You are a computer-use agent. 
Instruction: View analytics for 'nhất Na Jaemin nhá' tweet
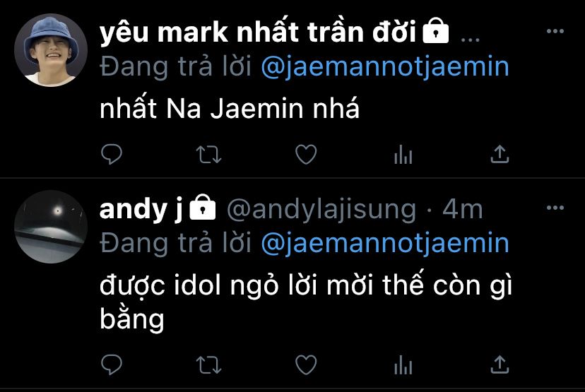point(403,155)
